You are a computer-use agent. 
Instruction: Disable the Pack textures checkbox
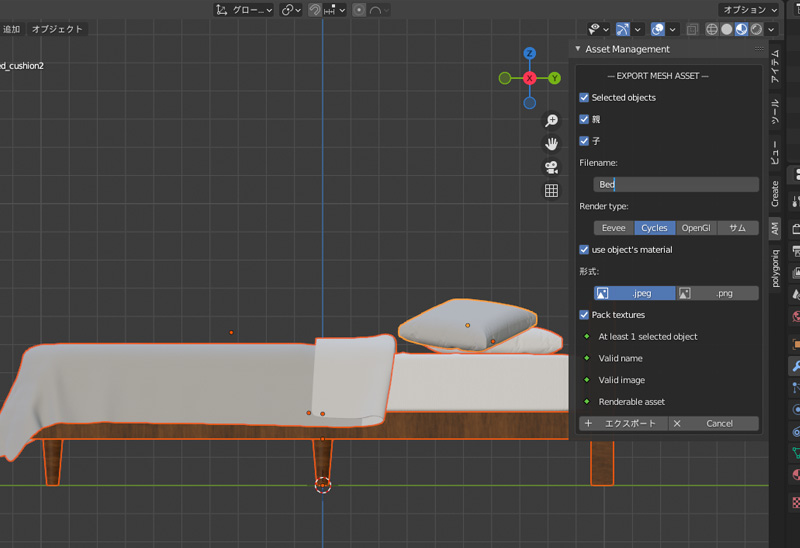point(585,315)
